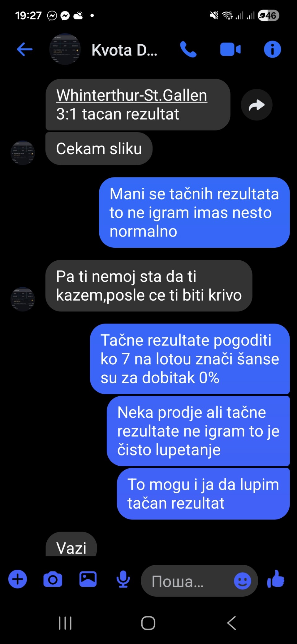Image resolution: width=297 pixels, height=644 pixels.
Task: Tap the 'Vazi' message bubble
Action: 71,545
